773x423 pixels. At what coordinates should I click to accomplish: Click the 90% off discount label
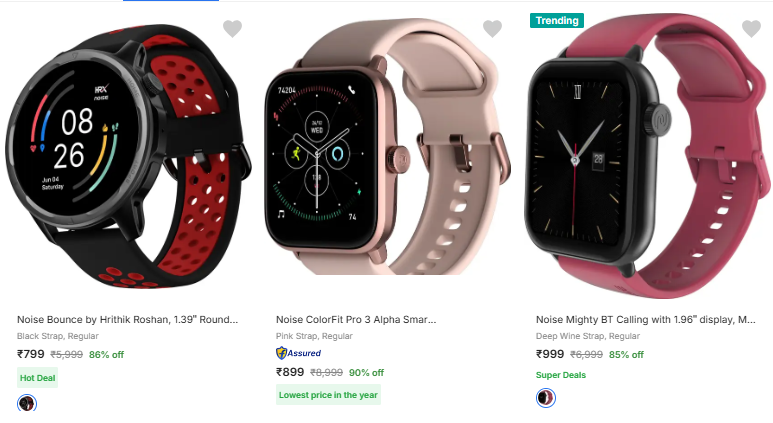click(366, 373)
